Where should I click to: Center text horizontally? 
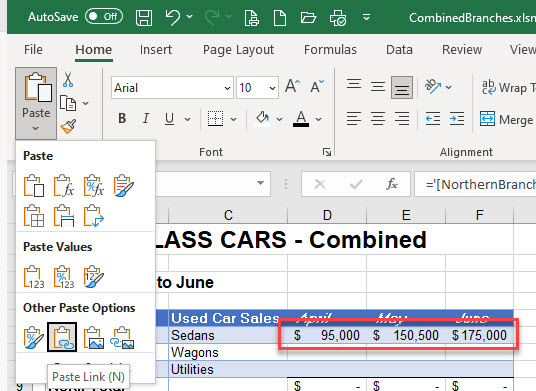[x=378, y=119]
